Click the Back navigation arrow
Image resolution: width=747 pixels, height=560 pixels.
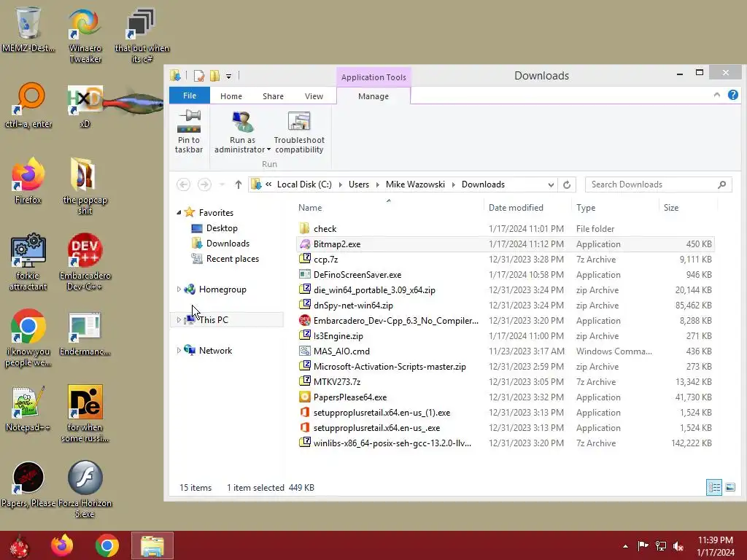(x=183, y=184)
